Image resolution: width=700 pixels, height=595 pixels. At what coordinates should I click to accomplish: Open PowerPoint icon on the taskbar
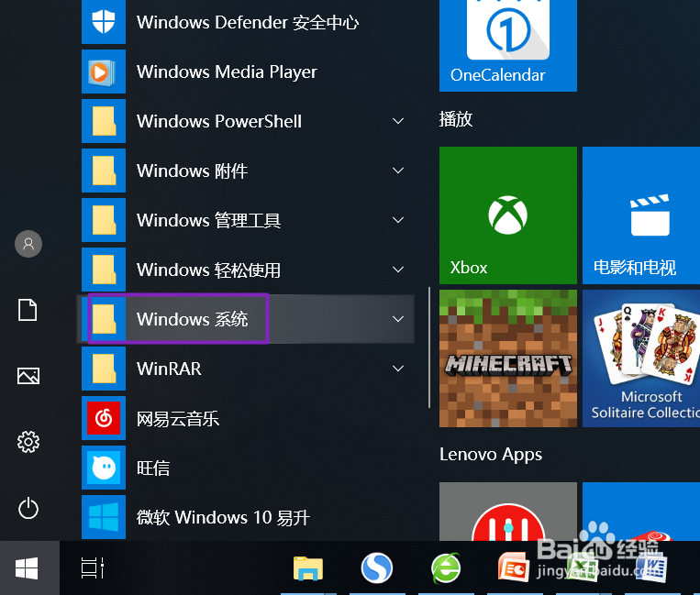[514, 568]
